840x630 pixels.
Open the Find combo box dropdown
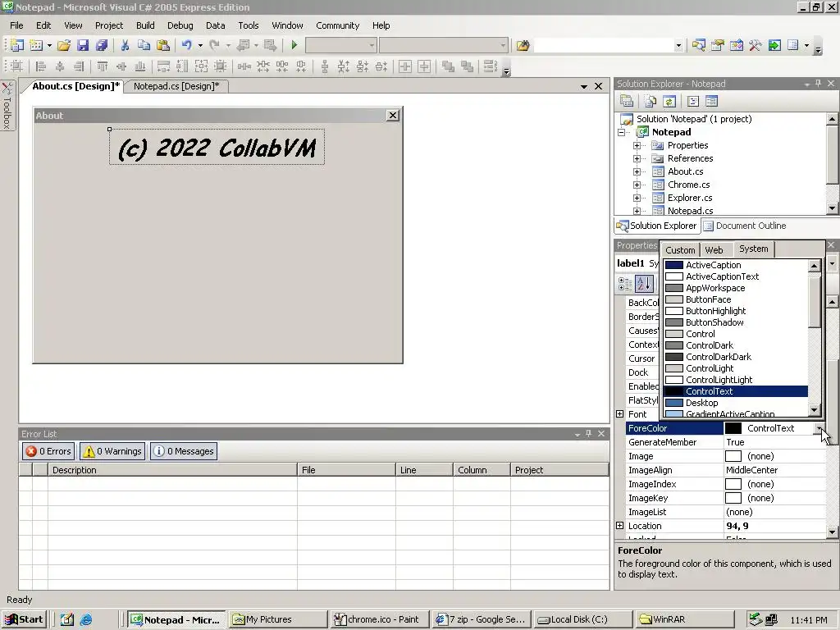tap(678, 46)
